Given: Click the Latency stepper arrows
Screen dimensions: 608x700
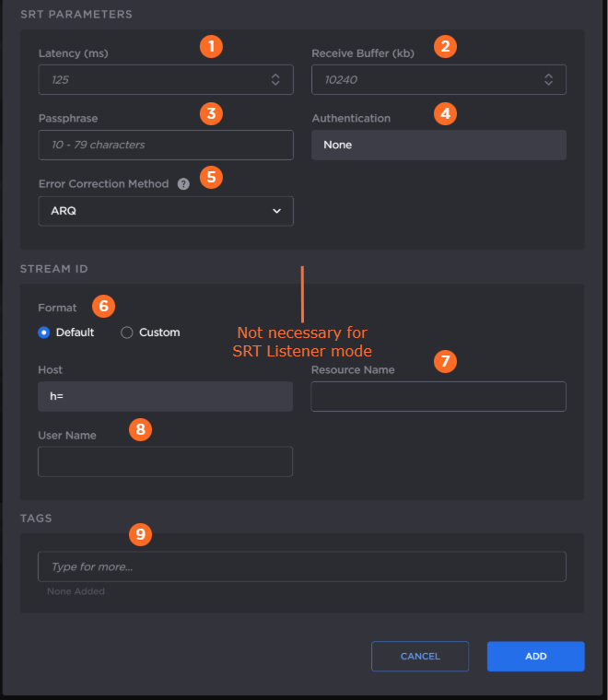Looking at the screenshot, I should pos(275,80).
